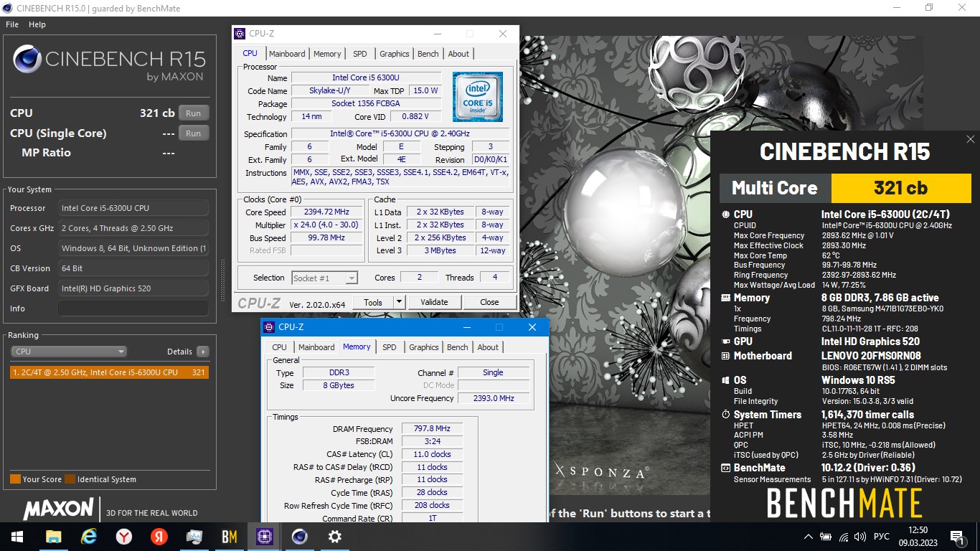The image size is (980, 551).
Task: Switch to CPU-Z via the purple chip taskbar icon
Action: [x=264, y=537]
